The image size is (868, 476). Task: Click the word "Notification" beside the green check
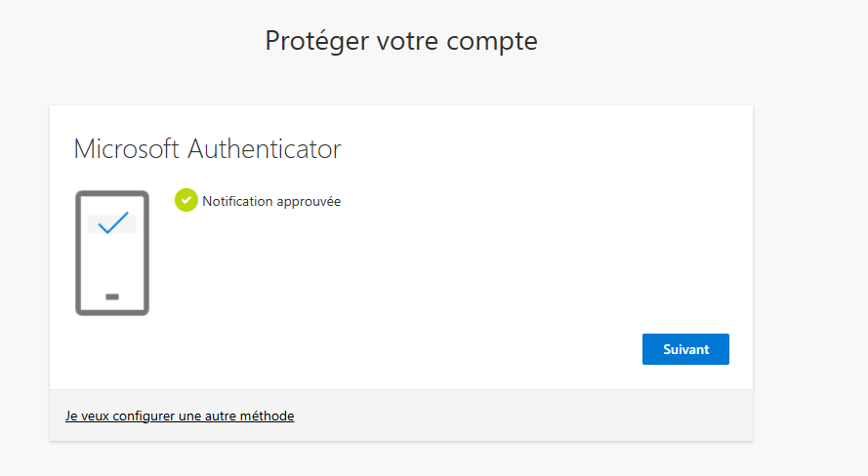tap(238, 202)
